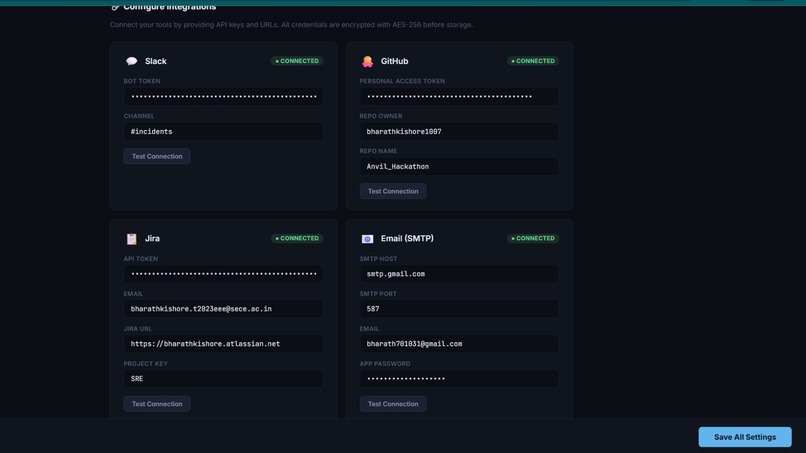806x453 pixels.
Task: Edit the Jira URL field
Action: [223, 343]
